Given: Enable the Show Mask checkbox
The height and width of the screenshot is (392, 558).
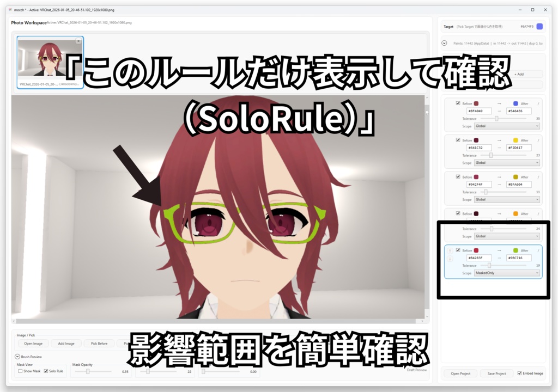Looking at the screenshot, I should (20, 371).
